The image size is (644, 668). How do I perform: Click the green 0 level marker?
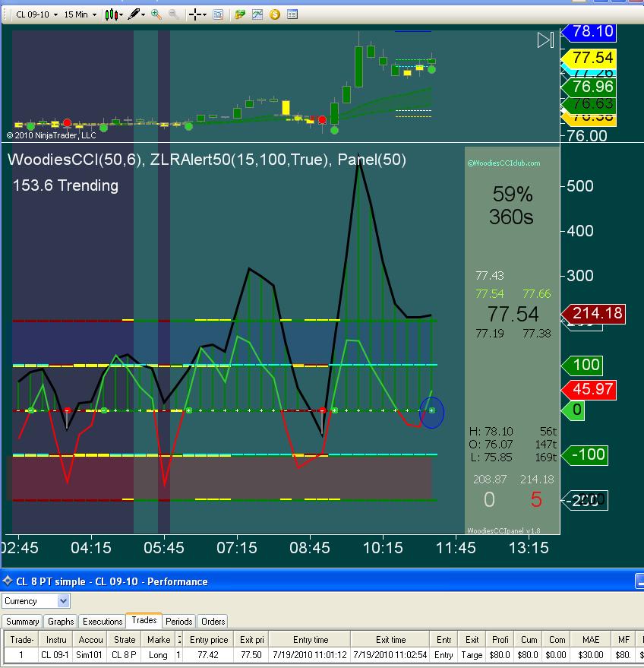[x=573, y=410]
